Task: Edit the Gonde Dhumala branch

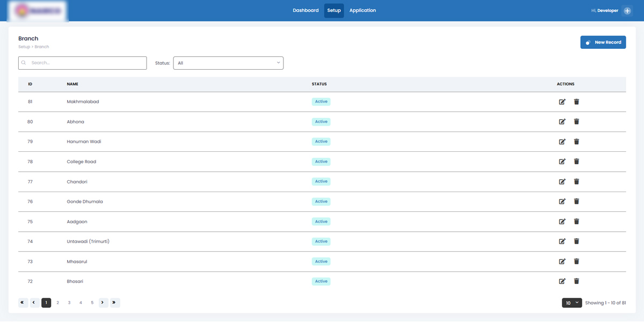Action: 562,202
